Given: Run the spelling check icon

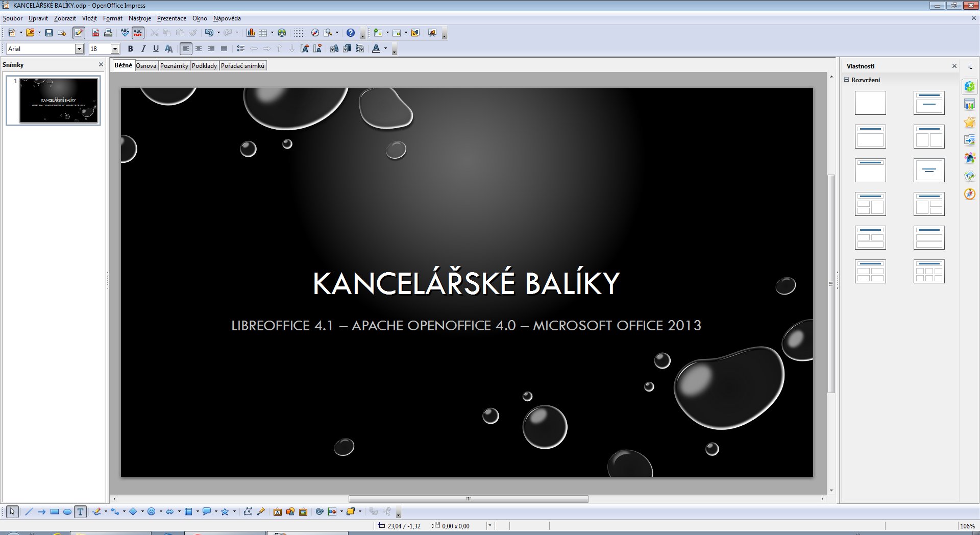Looking at the screenshot, I should (125, 33).
